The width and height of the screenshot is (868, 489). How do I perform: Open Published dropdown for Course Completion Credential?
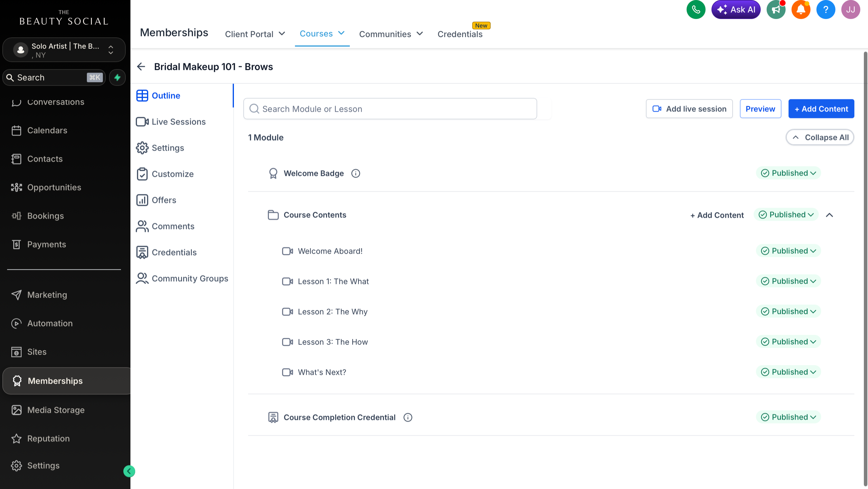(x=788, y=417)
